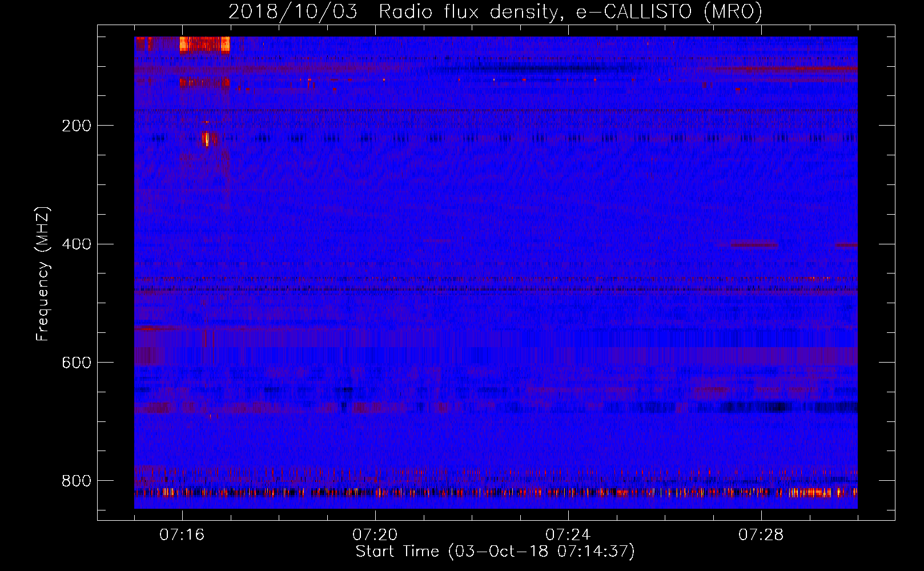Click the "Start Time (03-Oct-18 07:14:37)" label
The width and height of the screenshot is (924, 571).
pyautogui.click(x=495, y=552)
